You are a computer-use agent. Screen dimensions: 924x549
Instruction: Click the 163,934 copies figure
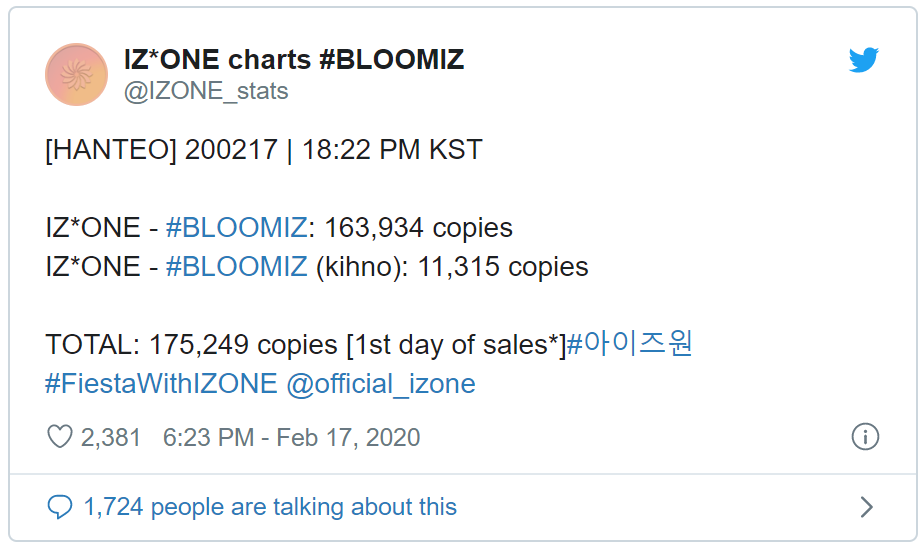pyautogui.click(x=418, y=228)
